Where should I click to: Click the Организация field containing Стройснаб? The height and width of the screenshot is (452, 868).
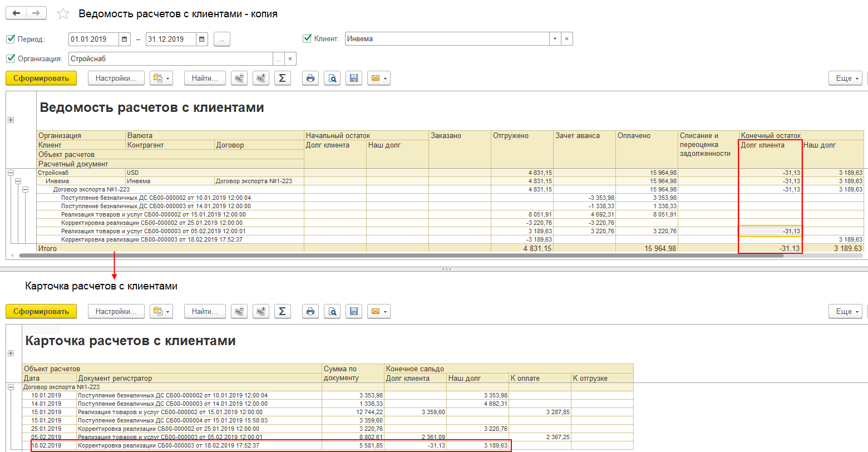click(x=170, y=59)
